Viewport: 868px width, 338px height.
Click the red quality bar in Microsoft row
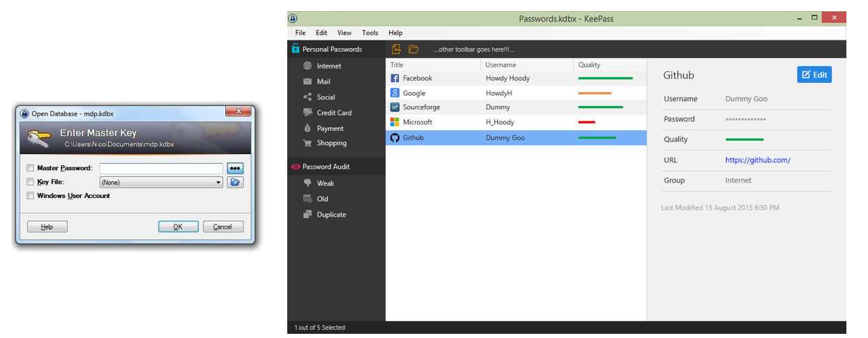click(586, 122)
